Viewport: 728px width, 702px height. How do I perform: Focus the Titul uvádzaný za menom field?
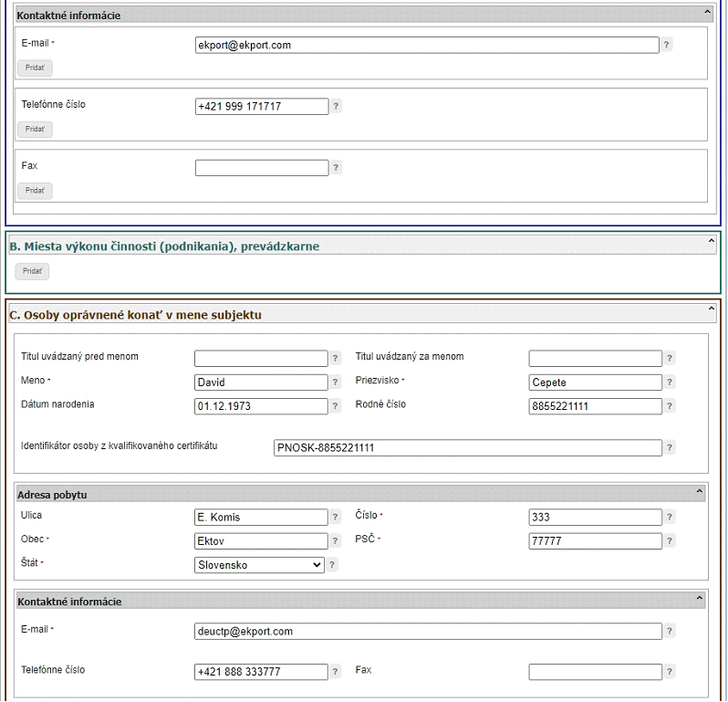point(595,358)
